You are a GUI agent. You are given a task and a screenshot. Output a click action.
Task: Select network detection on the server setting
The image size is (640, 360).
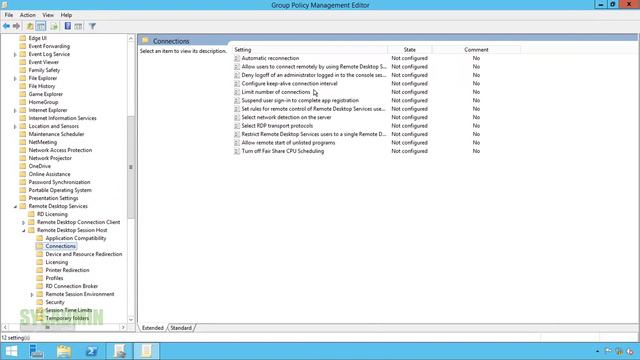click(286, 118)
